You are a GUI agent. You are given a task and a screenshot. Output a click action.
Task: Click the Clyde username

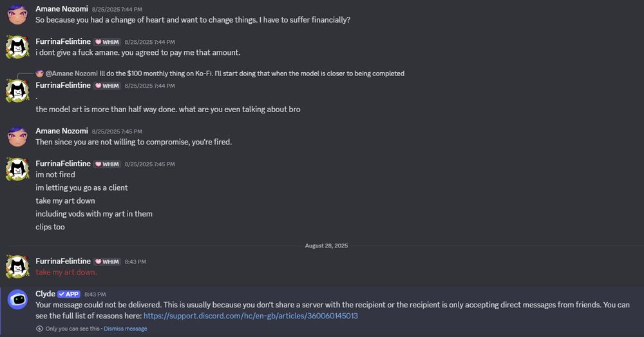tap(45, 294)
